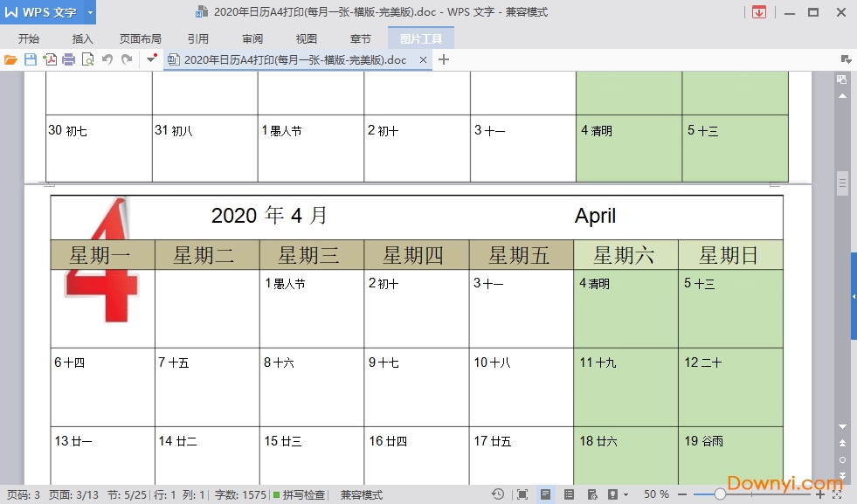Open Print Preview from the toolbar
The height and width of the screenshot is (504, 857).
pyautogui.click(x=88, y=59)
